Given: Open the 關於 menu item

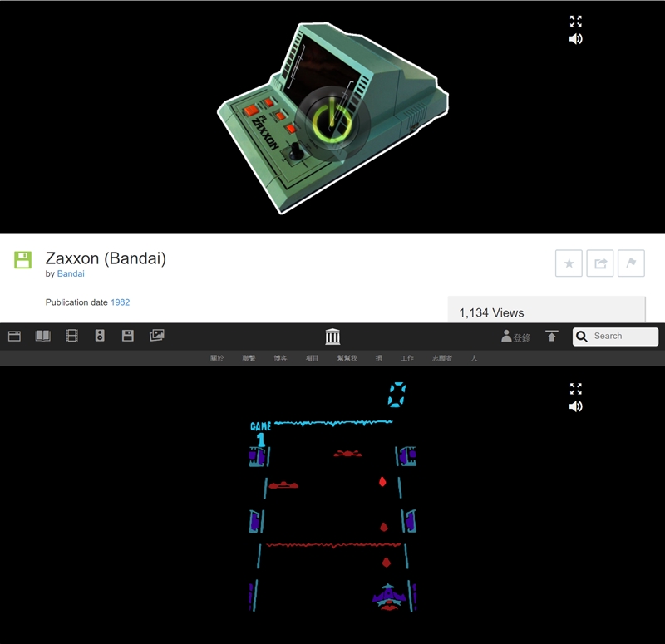Looking at the screenshot, I should (217, 358).
